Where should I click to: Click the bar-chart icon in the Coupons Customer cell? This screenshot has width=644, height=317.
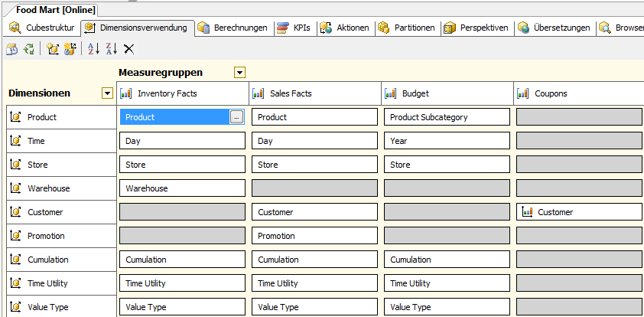[x=527, y=212]
